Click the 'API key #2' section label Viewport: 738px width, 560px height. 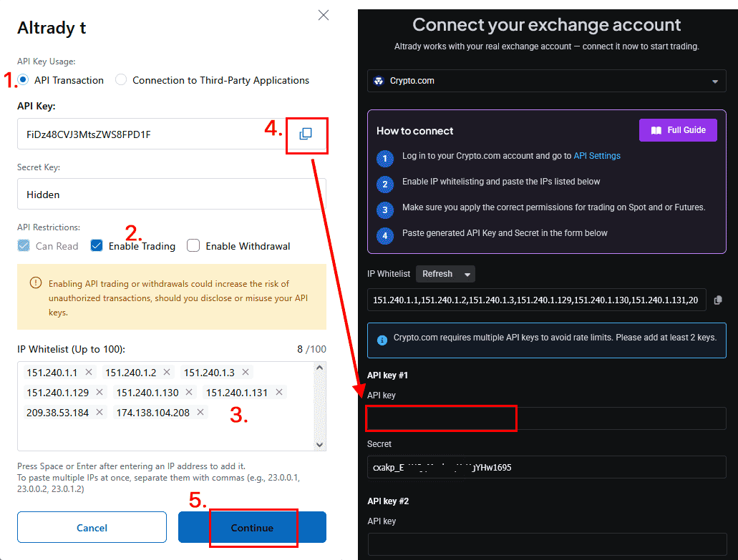click(x=388, y=501)
